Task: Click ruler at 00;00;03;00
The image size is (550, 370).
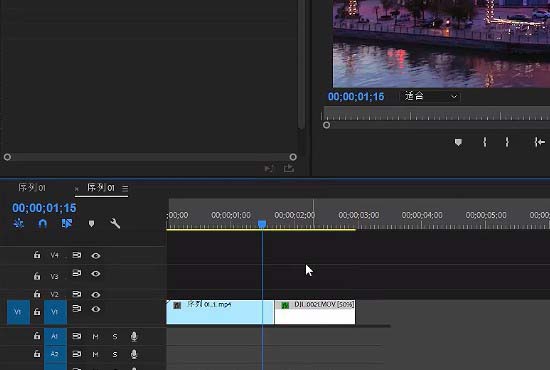Action: (358, 215)
